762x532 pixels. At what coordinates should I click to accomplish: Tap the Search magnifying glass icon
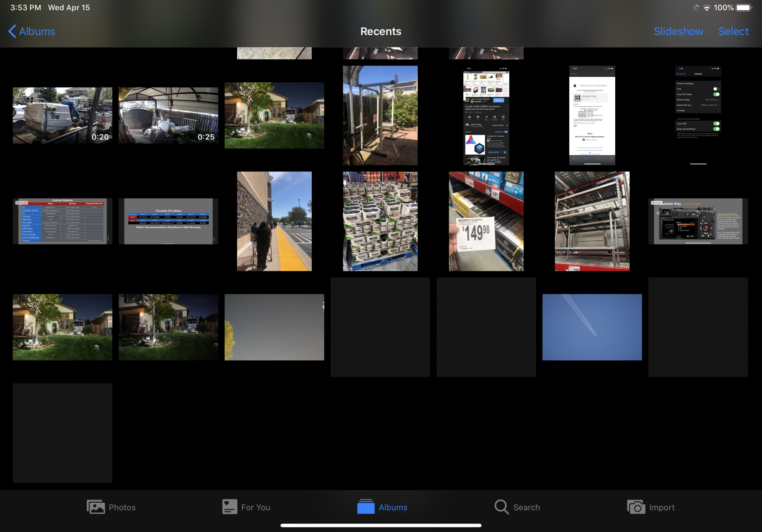point(501,507)
